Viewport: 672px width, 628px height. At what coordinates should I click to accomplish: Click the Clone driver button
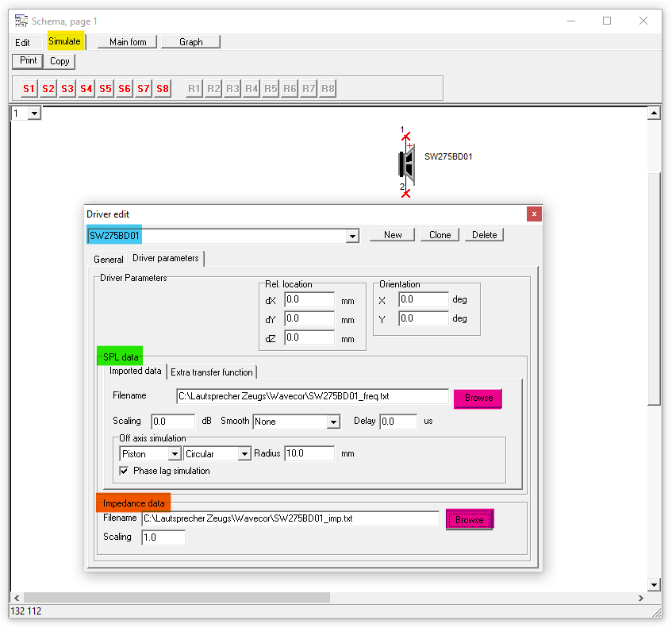[x=440, y=235]
